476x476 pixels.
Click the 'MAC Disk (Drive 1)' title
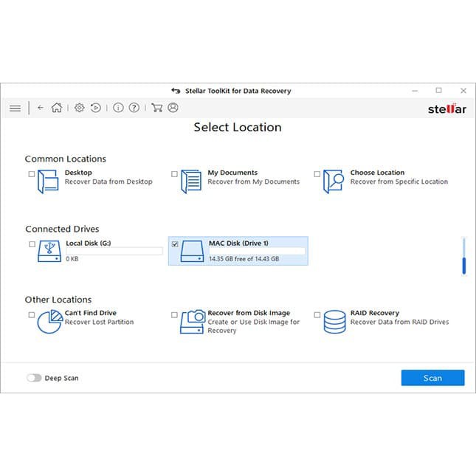(238, 243)
